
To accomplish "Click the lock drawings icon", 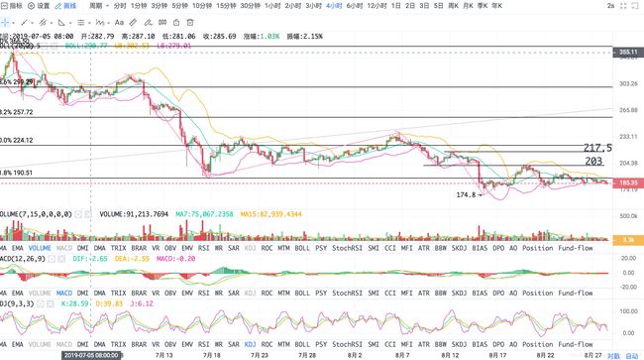I will tap(176, 23).
